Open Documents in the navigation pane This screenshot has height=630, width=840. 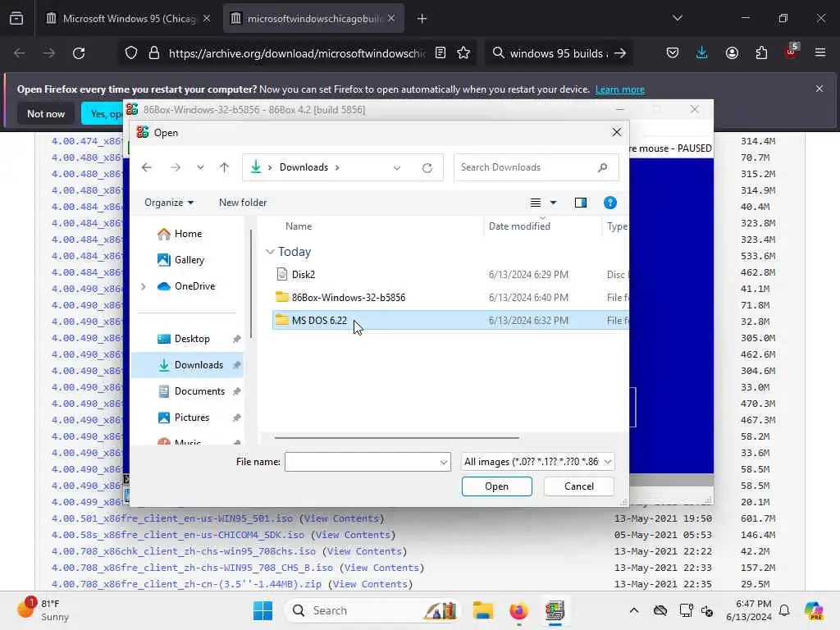pos(199,391)
